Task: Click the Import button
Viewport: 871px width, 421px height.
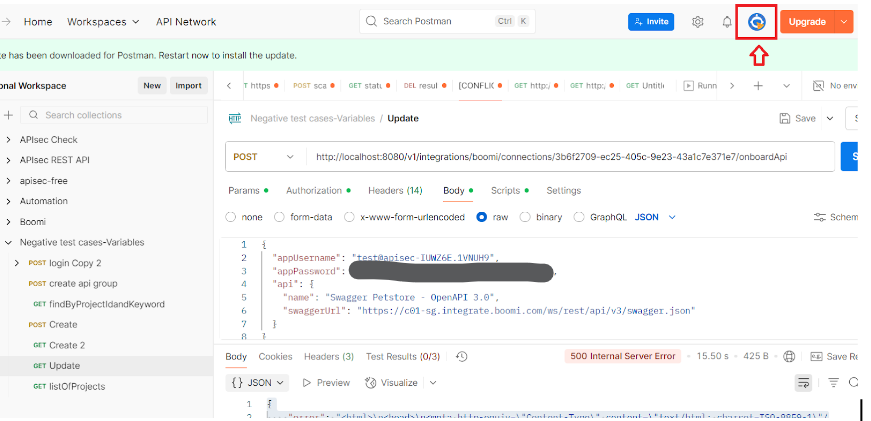Action: click(x=188, y=86)
